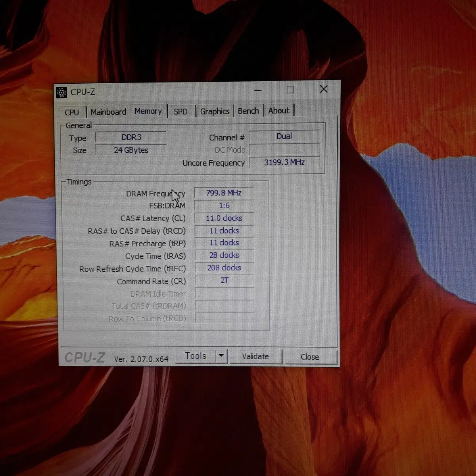Click the Row Refresh Cycle Time (tRFC) label
476x476 pixels.
(x=132, y=269)
